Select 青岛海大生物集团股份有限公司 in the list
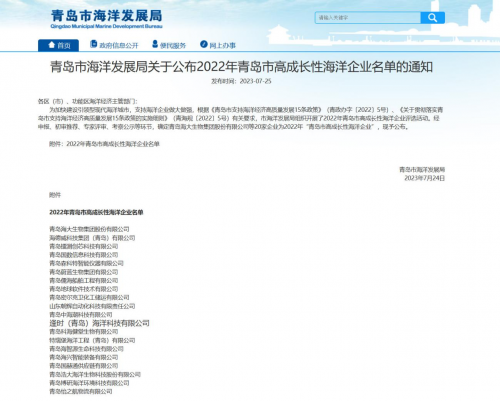This screenshot has height=401, width=500. [89, 229]
